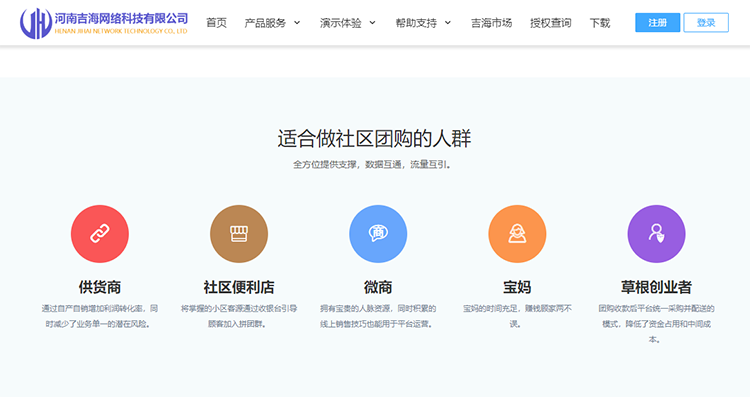The height and width of the screenshot is (397, 750).
Task: Click the HENAN JIHAI NETWORK TECHNOLOGY text
Action: pyautogui.click(x=121, y=31)
